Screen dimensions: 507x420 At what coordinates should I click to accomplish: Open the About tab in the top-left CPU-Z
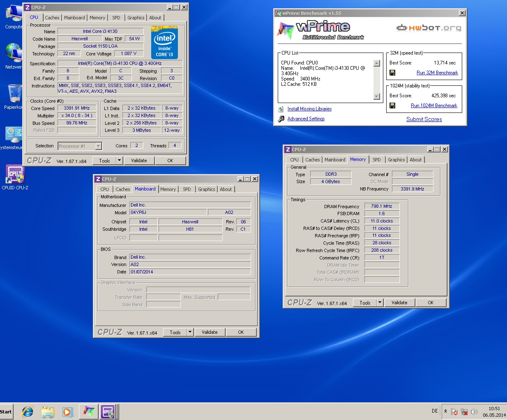(155, 18)
